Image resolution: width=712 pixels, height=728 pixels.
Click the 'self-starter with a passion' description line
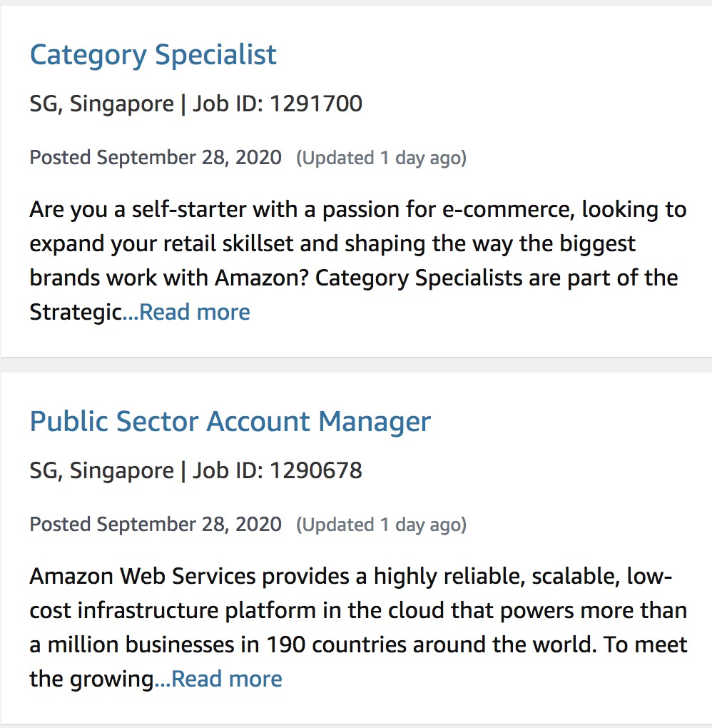coord(357,210)
